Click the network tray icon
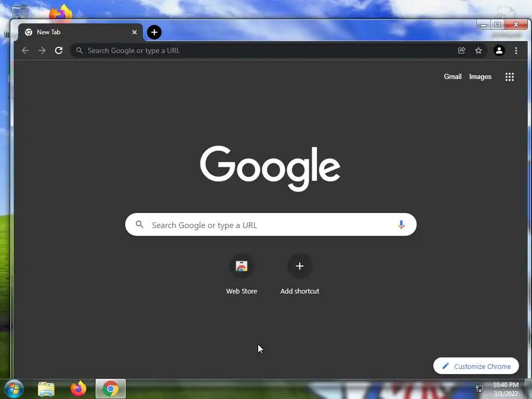 pyautogui.click(x=480, y=389)
